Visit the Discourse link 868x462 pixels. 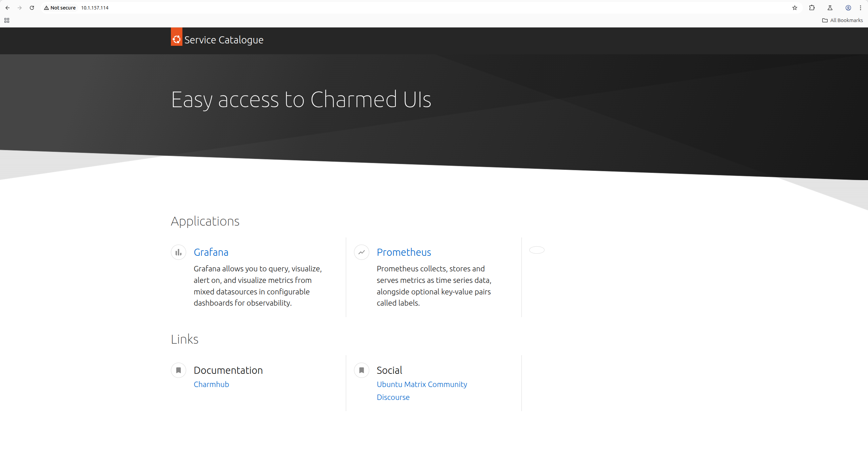(x=393, y=397)
